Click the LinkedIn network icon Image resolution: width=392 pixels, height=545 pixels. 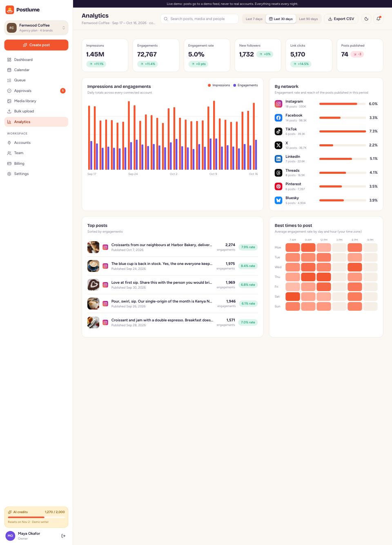pos(278,159)
